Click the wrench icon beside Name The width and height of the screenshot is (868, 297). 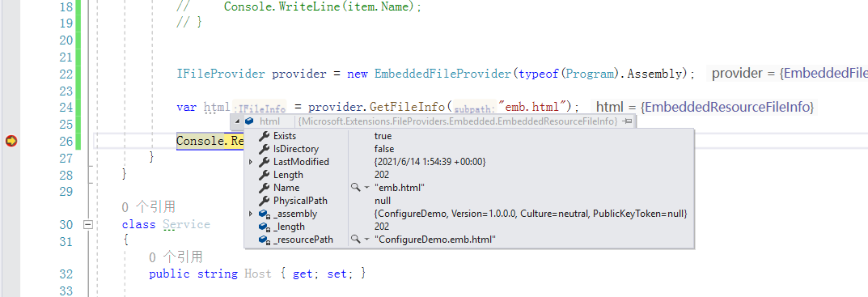tap(264, 188)
